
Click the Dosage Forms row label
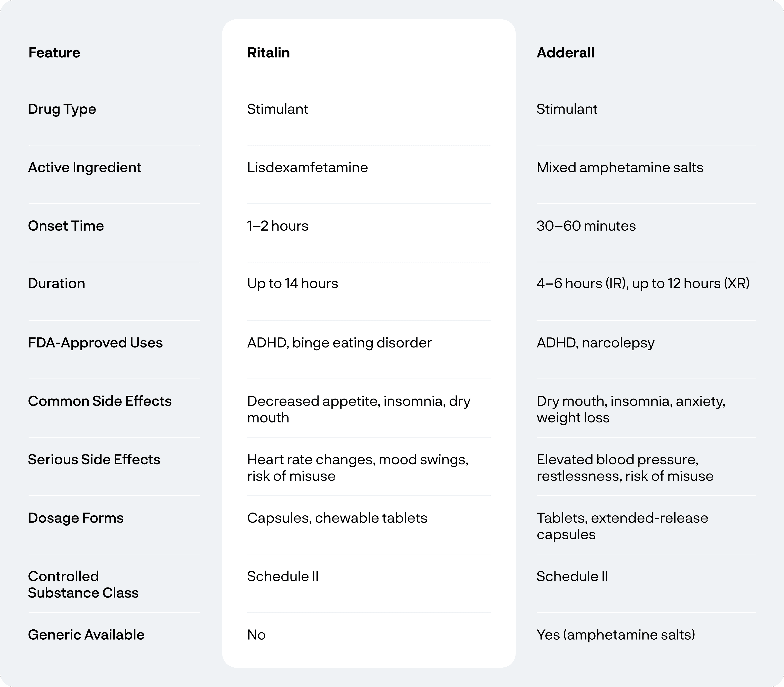pos(76,518)
